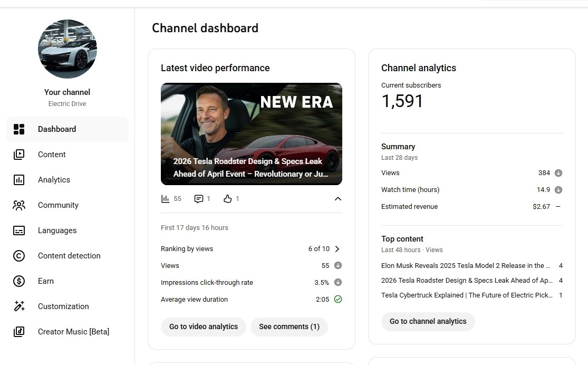Expand Ranking by views with chevron arrow
The height and width of the screenshot is (365, 588).
(x=338, y=249)
